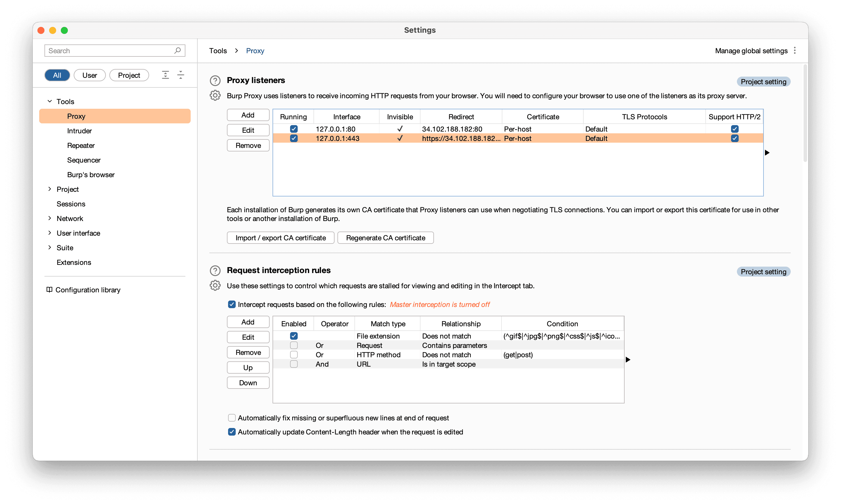This screenshot has height=504, width=841.
Task: Collapse the Tools tree section
Action: (x=50, y=101)
